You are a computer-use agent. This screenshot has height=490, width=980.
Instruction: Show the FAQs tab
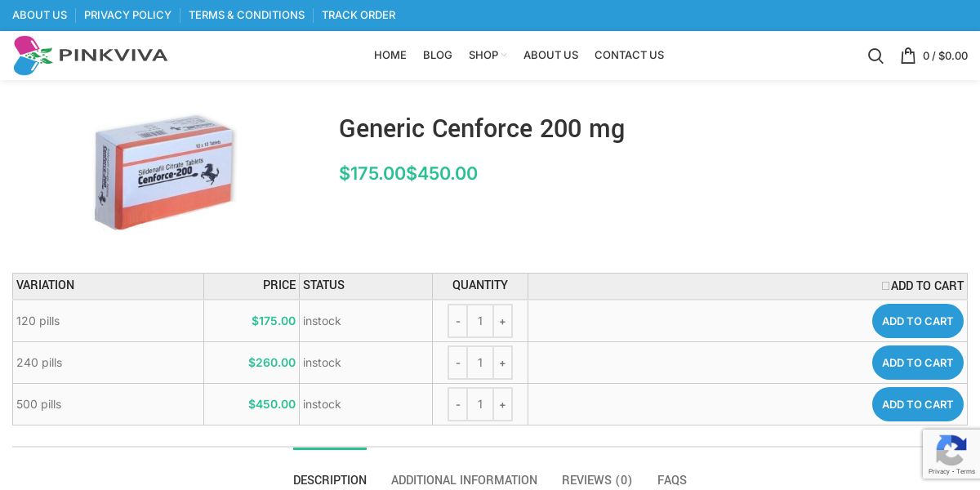pyautogui.click(x=672, y=480)
